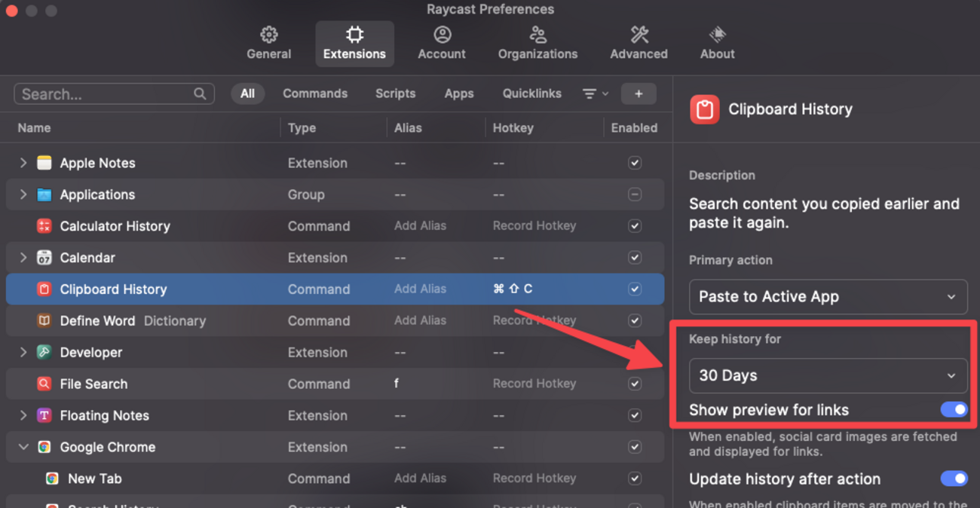Collapse the Google Chrome extension row
980x508 pixels.
tap(23, 447)
